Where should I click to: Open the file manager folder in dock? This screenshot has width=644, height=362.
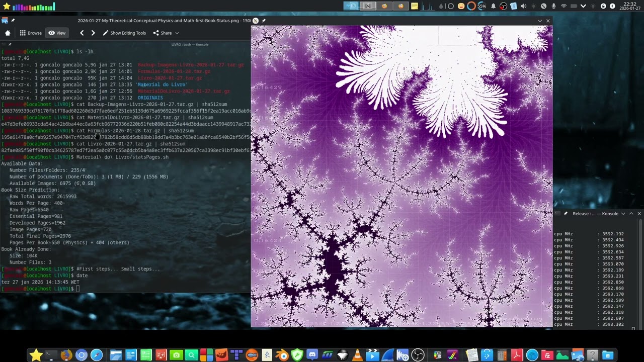click(116, 355)
